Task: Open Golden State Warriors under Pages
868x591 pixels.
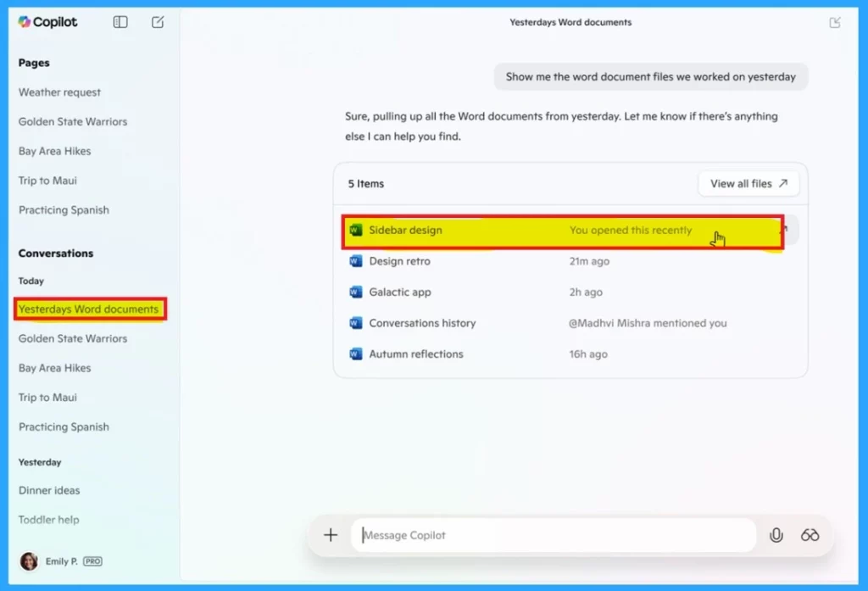Action: 73,122
